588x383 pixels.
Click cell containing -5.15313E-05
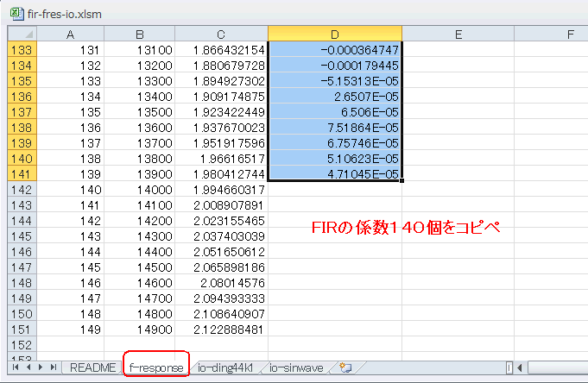click(x=335, y=80)
